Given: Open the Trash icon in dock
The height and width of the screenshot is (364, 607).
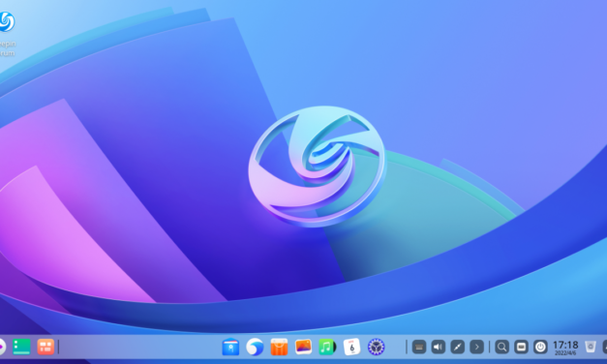Looking at the screenshot, I should tap(591, 347).
